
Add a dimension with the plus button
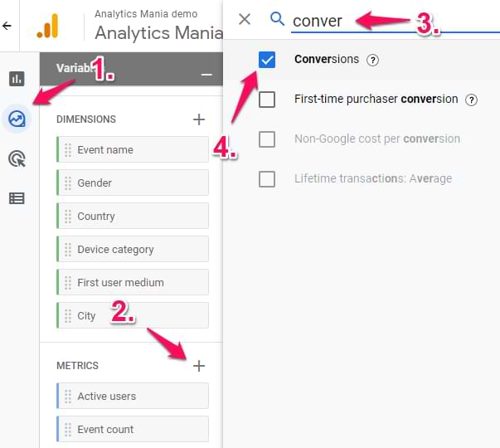coord(199,119)
